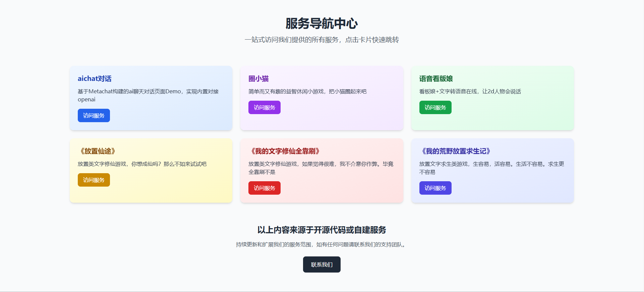Open the 《我的文字修仙全靠刷》 card title

pyautogui.click(x=285, y=151)
